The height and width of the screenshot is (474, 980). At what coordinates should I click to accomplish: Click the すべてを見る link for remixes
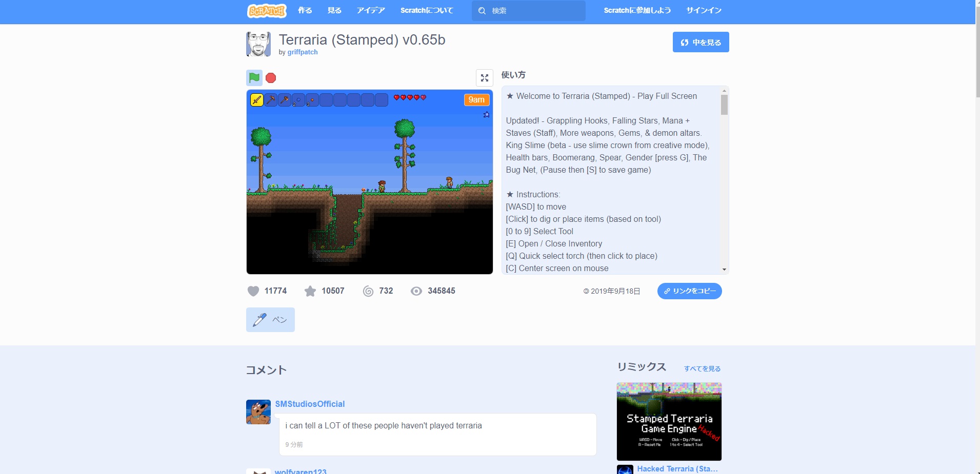702,368
